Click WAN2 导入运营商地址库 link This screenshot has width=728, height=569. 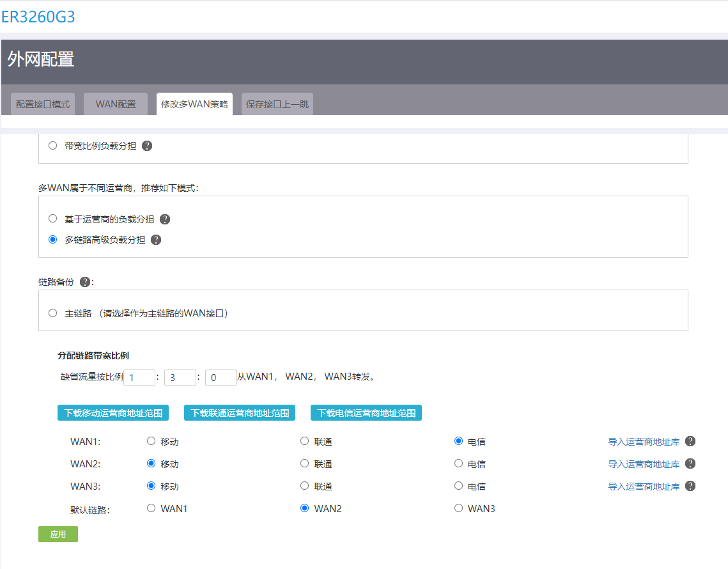[x=644, y=464]
